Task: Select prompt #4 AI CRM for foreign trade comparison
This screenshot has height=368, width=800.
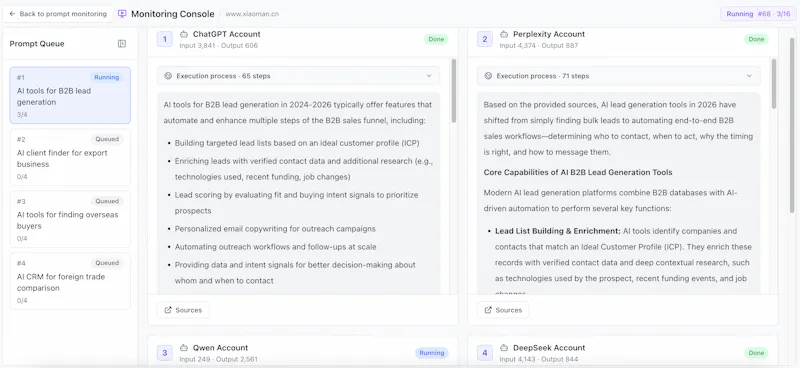Action: click(x=70, y=281)
